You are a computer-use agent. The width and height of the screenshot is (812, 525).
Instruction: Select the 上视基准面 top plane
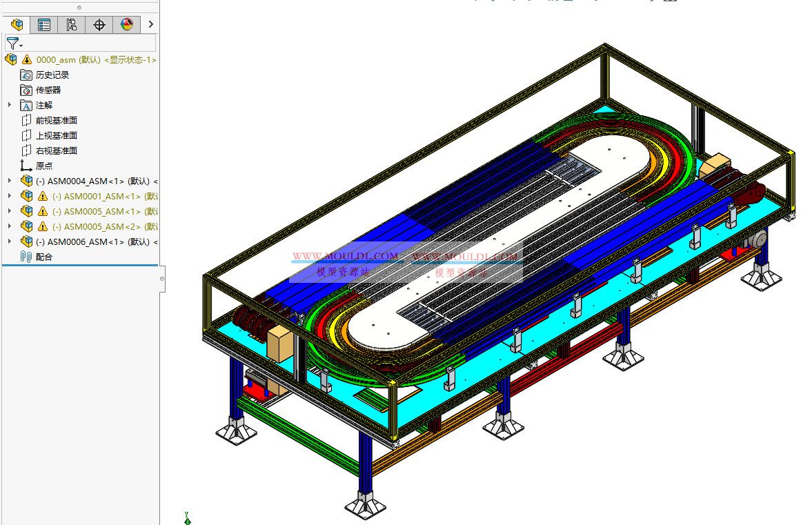(x=56, y=136)
